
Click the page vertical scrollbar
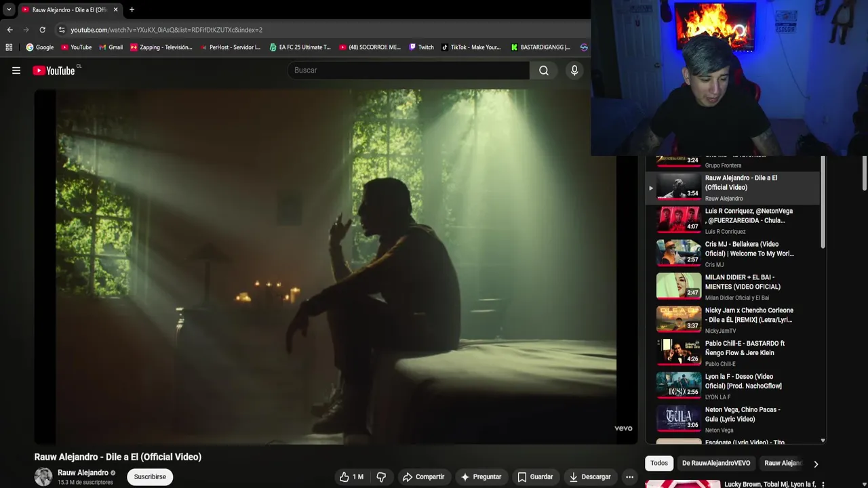[x=865, y=174]
